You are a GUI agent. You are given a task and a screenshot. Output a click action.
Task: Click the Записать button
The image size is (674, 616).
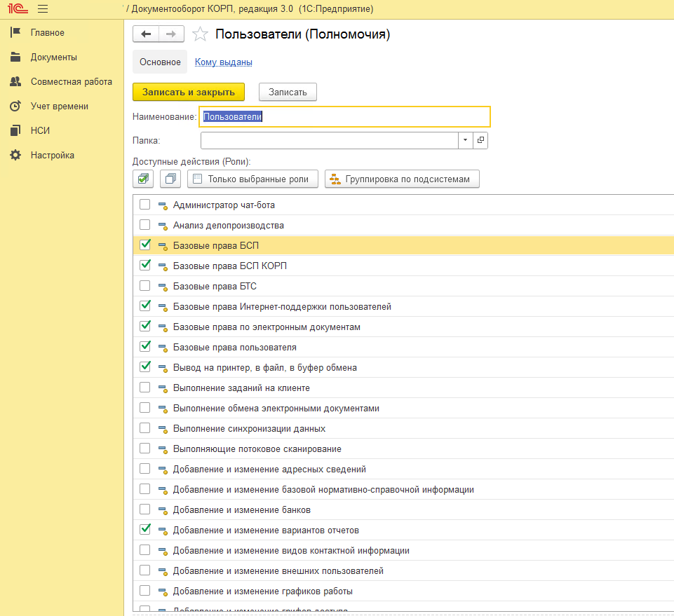[x=288, y=92]
